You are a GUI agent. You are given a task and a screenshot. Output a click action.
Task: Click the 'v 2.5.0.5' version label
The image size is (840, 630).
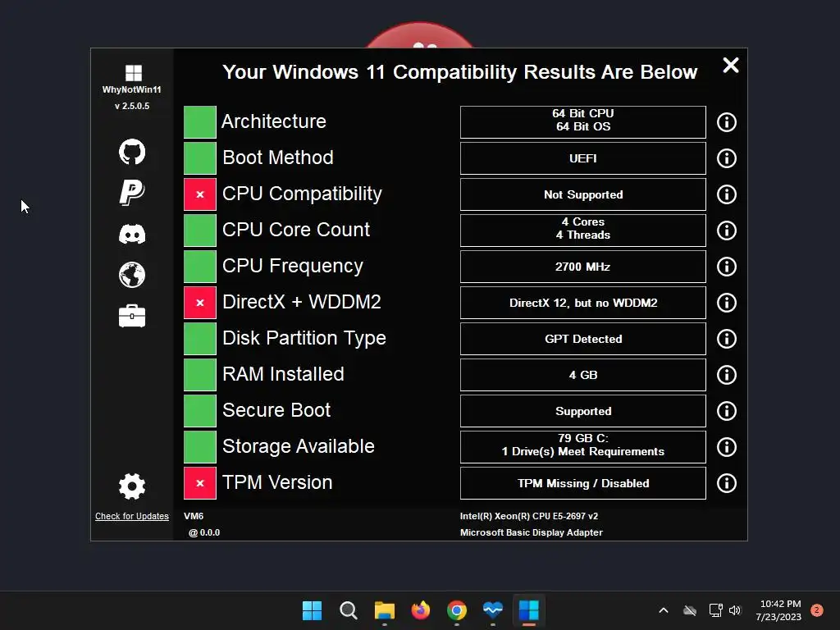(x=132, y=106)
